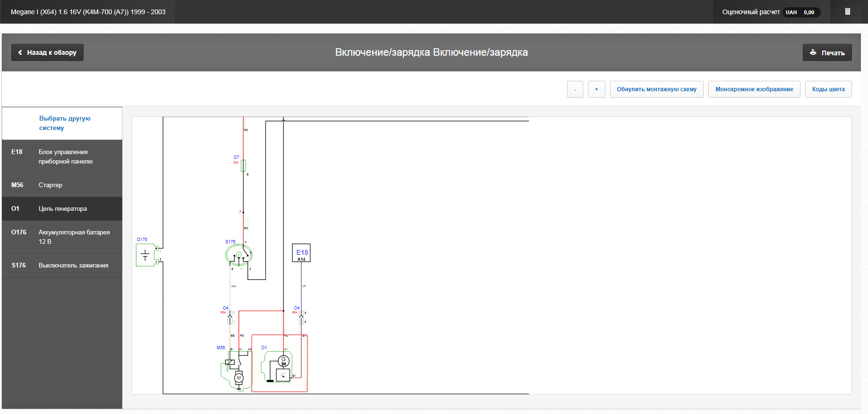This screenshot has width=868, height=414.
Task: Click the O4 connector below ignition switch
Action: tap(230, 317)
